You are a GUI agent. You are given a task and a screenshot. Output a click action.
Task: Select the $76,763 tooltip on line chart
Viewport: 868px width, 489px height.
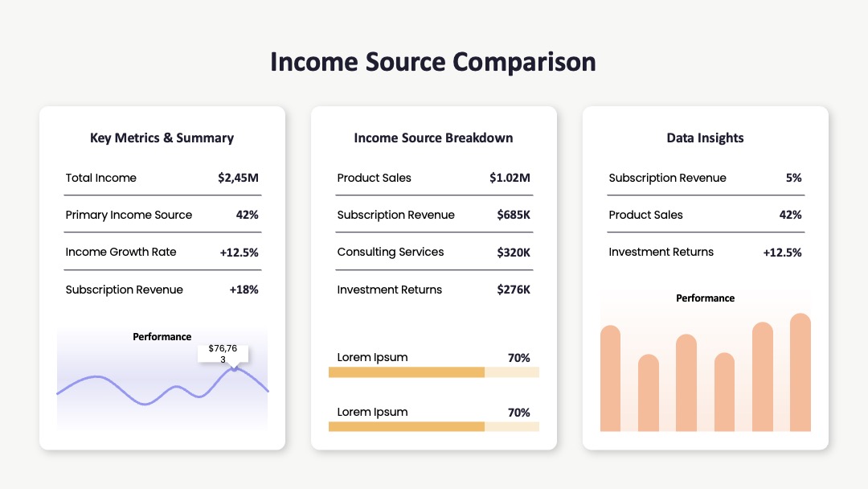click(223, 354)
